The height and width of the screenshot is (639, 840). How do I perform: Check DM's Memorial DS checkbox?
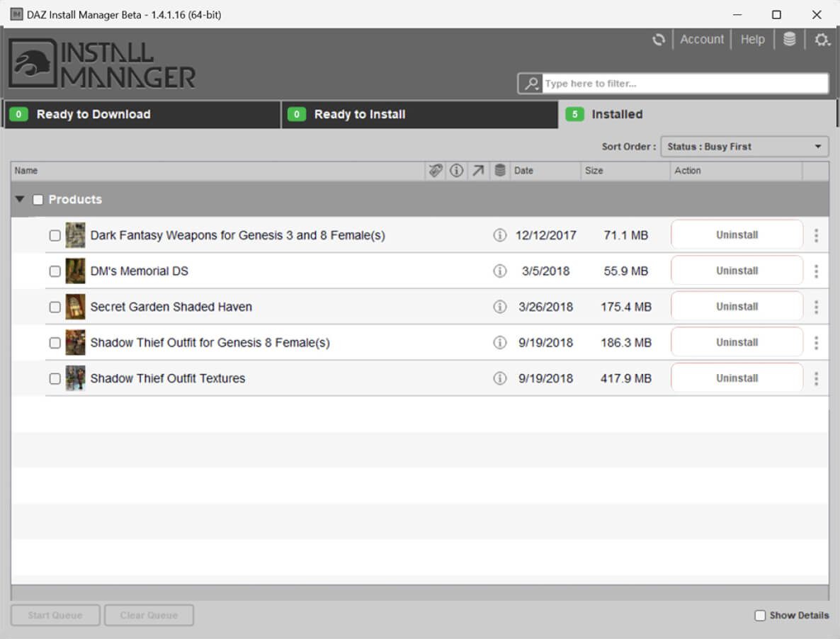(55, 271)
